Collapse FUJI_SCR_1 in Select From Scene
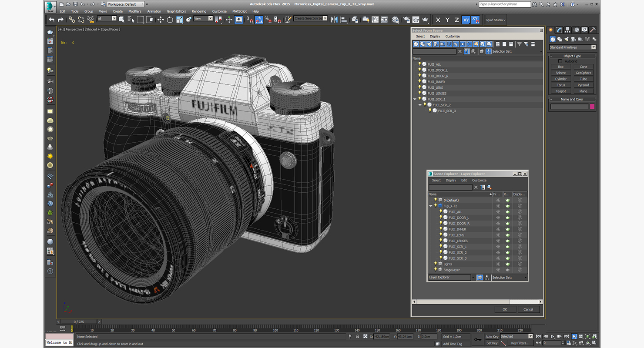This screenshot has height=348, width=644. pos(415,99)
